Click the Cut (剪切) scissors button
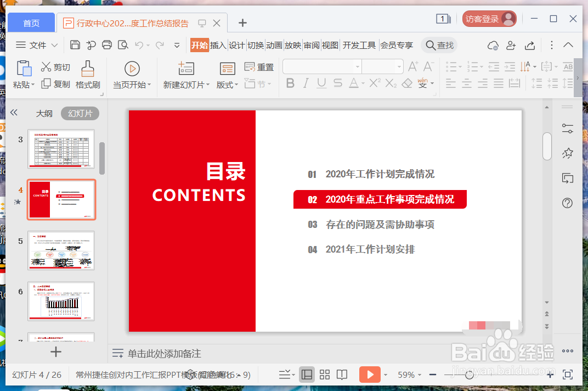Screen dimensions: 588x391 [55, 67]
